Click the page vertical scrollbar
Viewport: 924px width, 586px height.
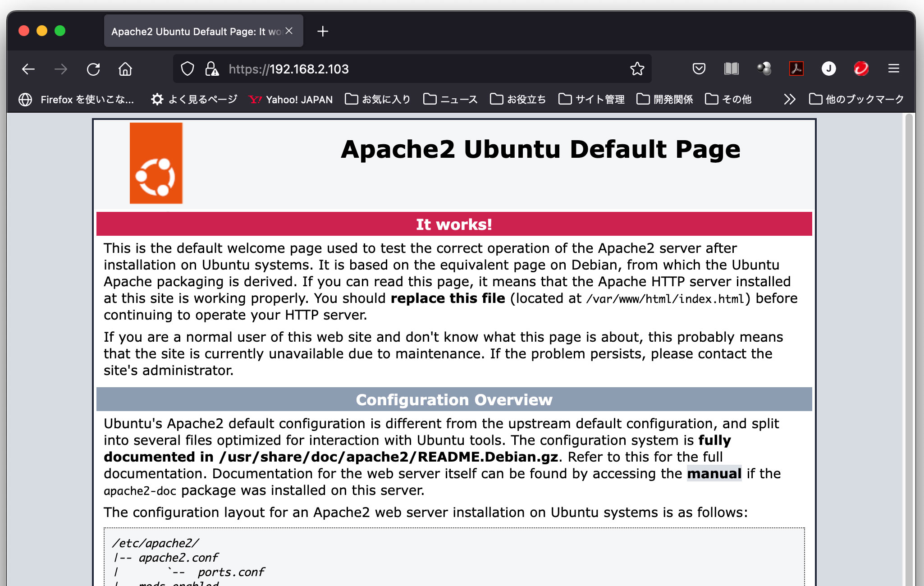point(909,349)
